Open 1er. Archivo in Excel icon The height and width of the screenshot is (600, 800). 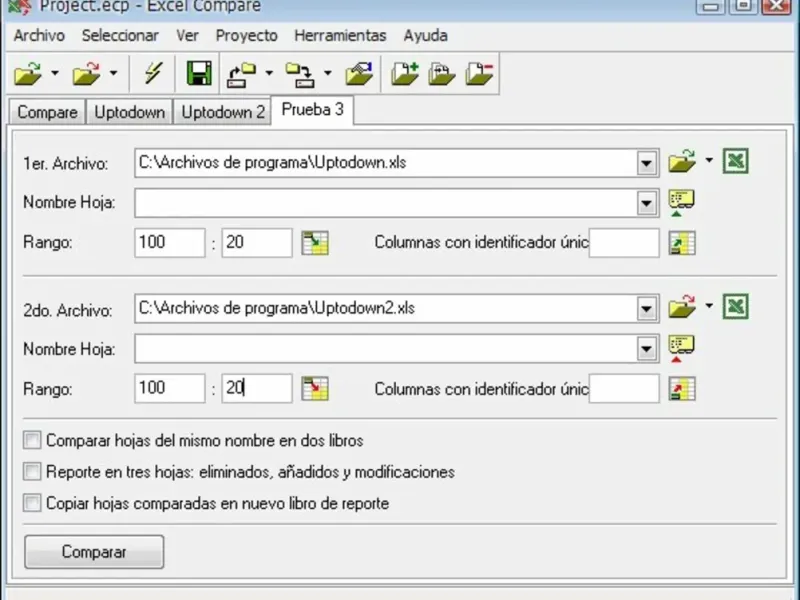tap(736, 161)
